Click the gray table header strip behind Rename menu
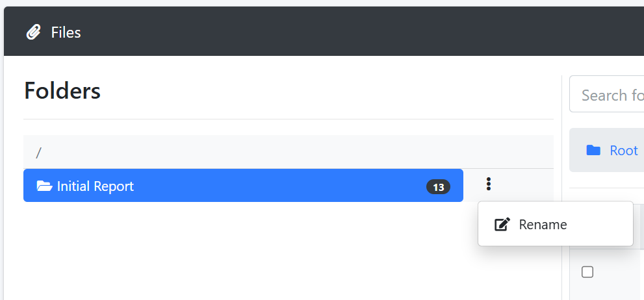Screen dimensions: 644x300 point(639,227)
